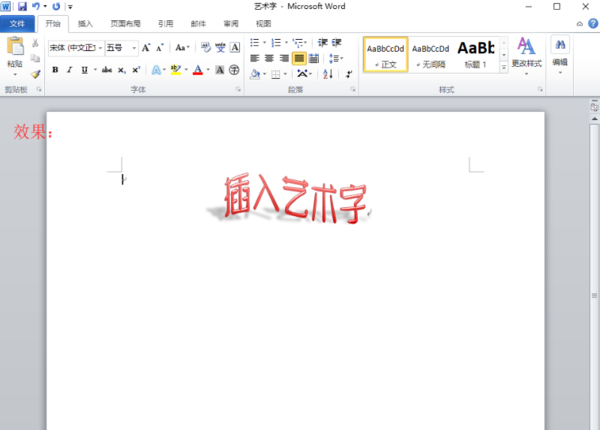Decrease paragraph indent

[x=323, y=42]
